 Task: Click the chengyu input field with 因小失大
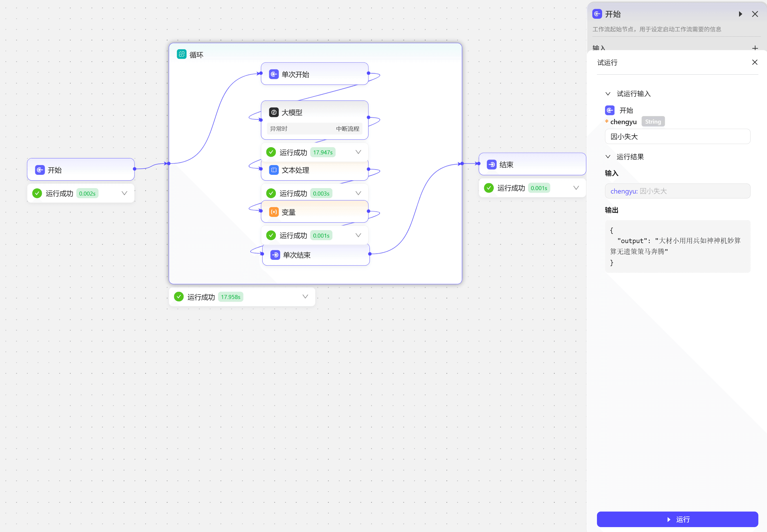677,136
